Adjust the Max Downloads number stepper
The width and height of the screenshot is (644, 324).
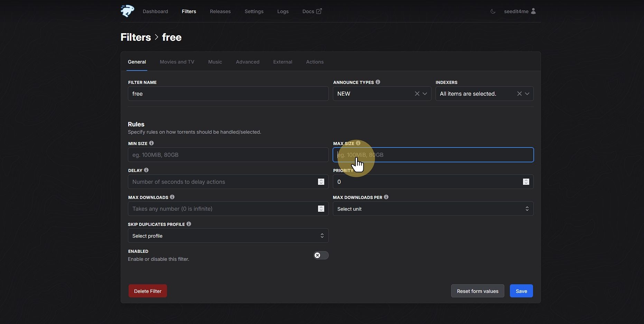[321, 209]
